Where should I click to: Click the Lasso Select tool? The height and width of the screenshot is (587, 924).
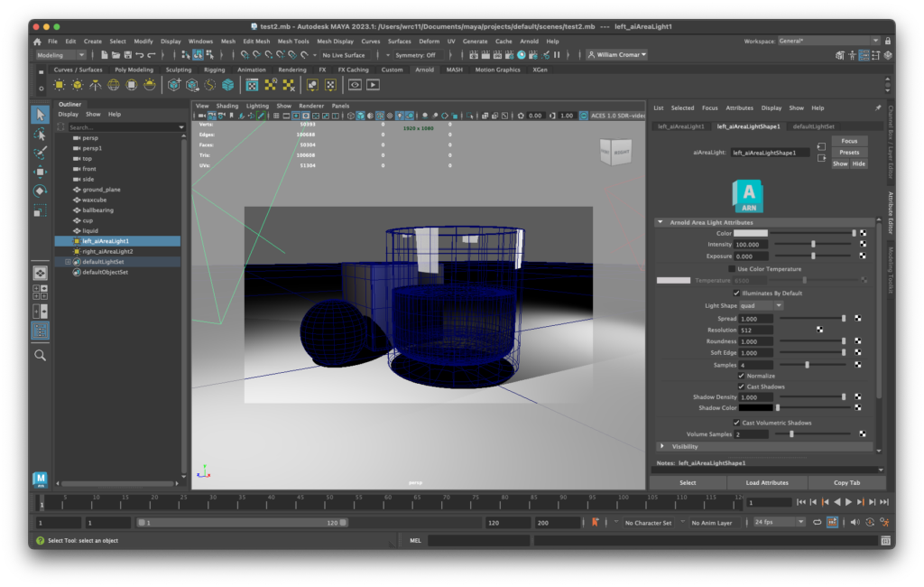pos(40,134)
